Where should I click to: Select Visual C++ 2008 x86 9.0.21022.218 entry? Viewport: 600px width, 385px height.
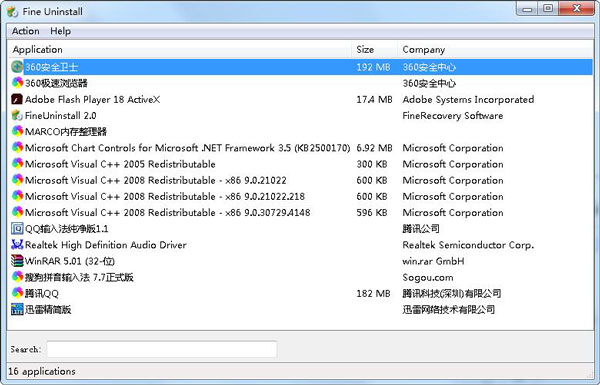(x=165, y=196)
